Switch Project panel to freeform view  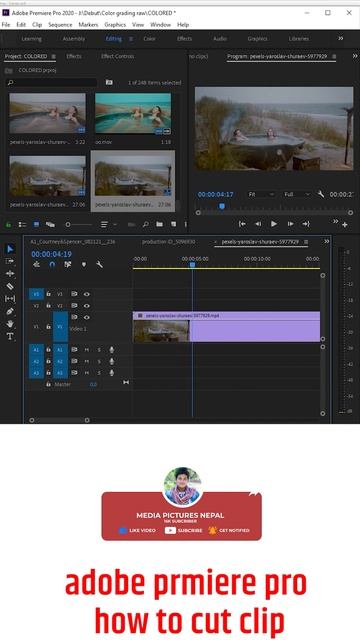click(50, 224)
